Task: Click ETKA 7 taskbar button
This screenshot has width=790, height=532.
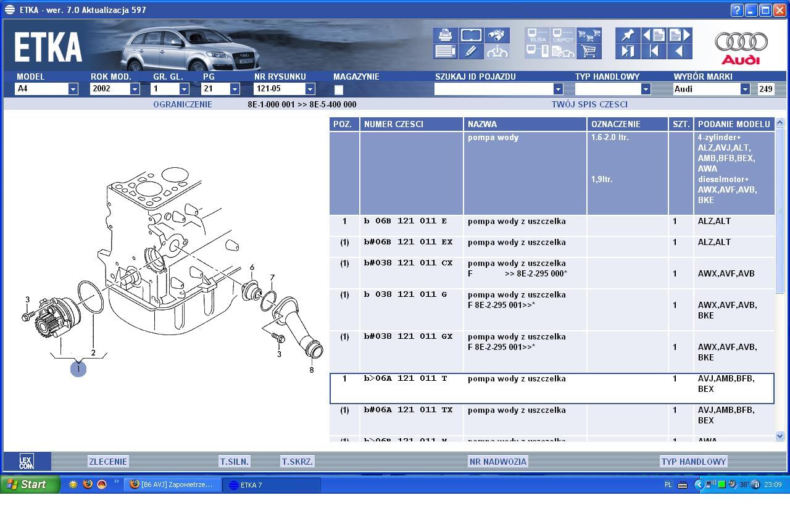Action: coord(272,484)
